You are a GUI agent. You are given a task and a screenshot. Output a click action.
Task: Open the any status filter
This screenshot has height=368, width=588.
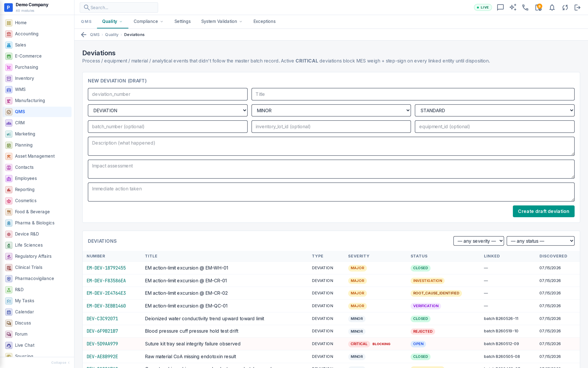click(541, 241)
